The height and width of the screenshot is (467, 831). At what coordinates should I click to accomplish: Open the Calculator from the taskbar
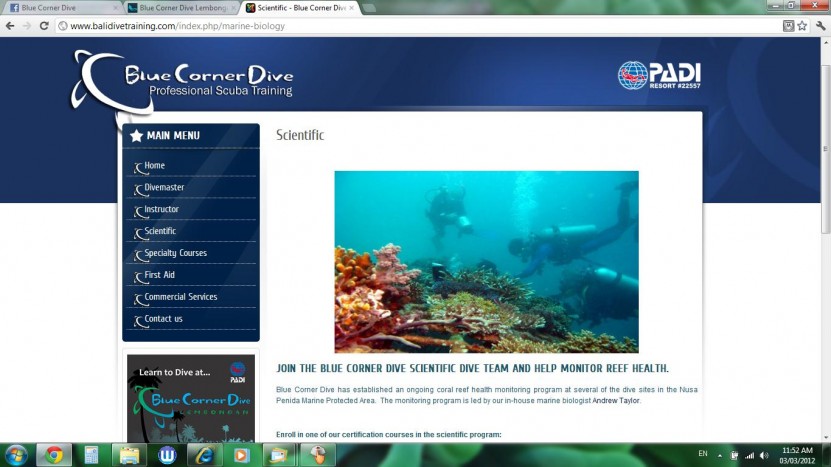pos(91,455)
